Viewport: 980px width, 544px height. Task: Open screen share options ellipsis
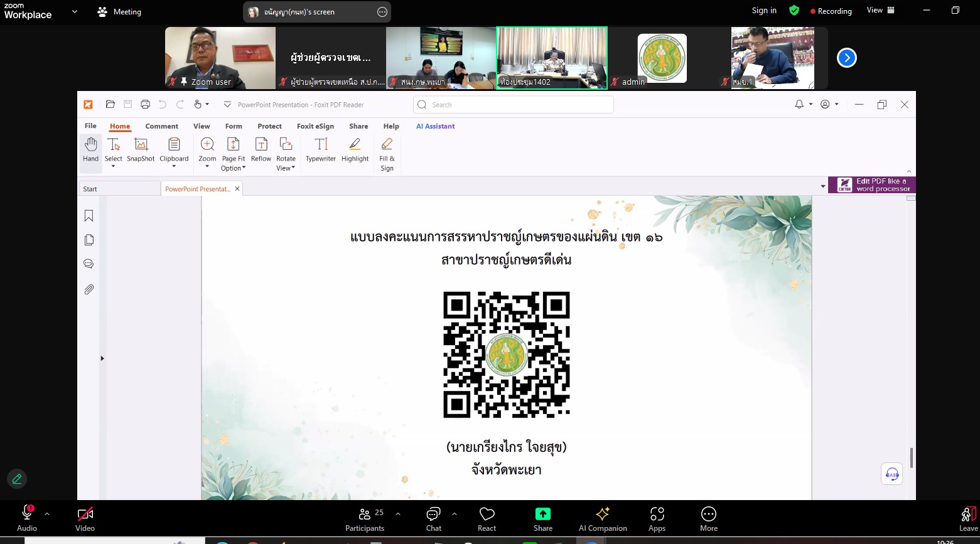382,12
